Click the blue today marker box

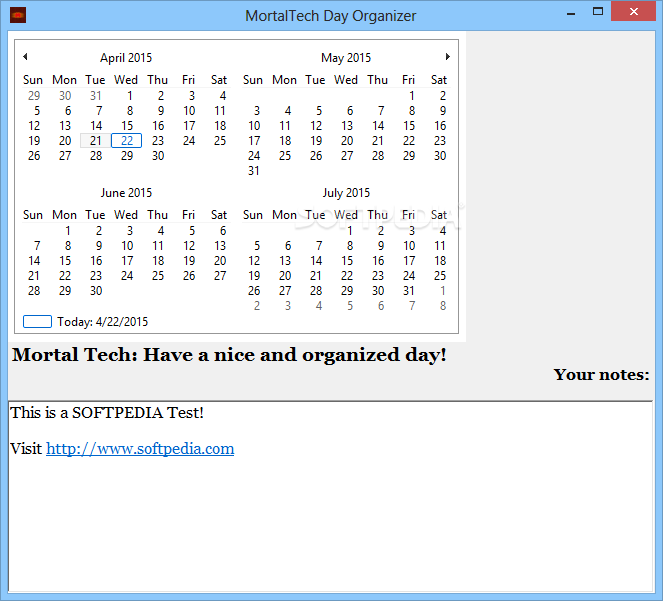pyautogui.click(x=37, y=321)
